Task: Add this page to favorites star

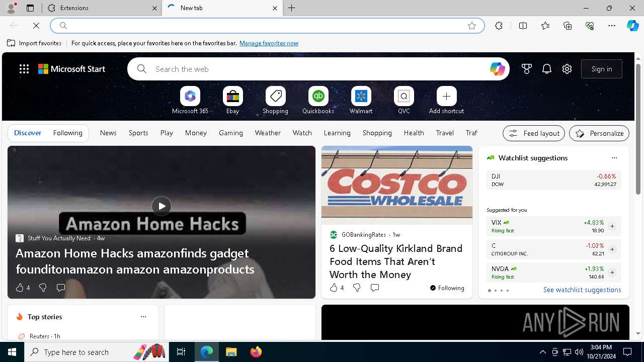Action: [472, 26]
